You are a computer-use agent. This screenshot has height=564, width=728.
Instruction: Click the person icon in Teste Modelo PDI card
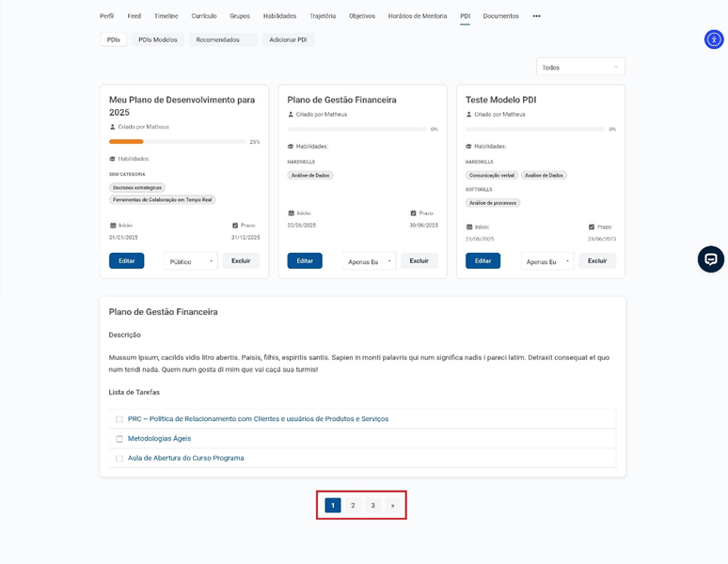coord(469,115)
